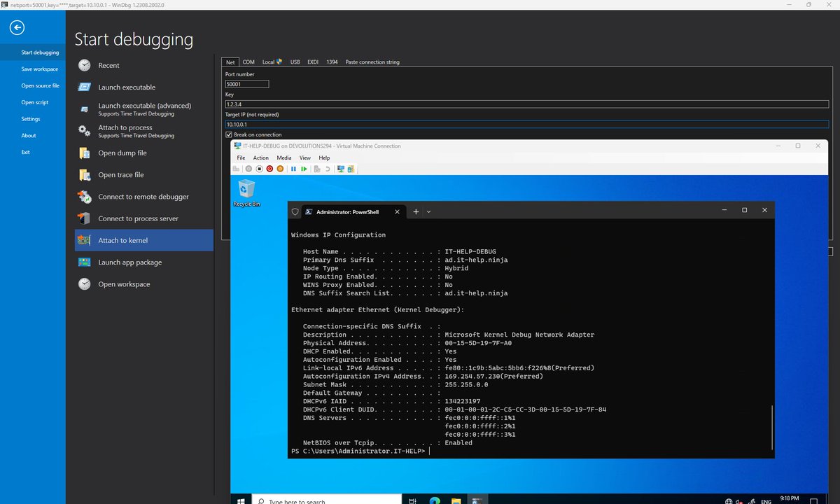
Task: Select Connect to remote debugger option
Action: point(144,197)
